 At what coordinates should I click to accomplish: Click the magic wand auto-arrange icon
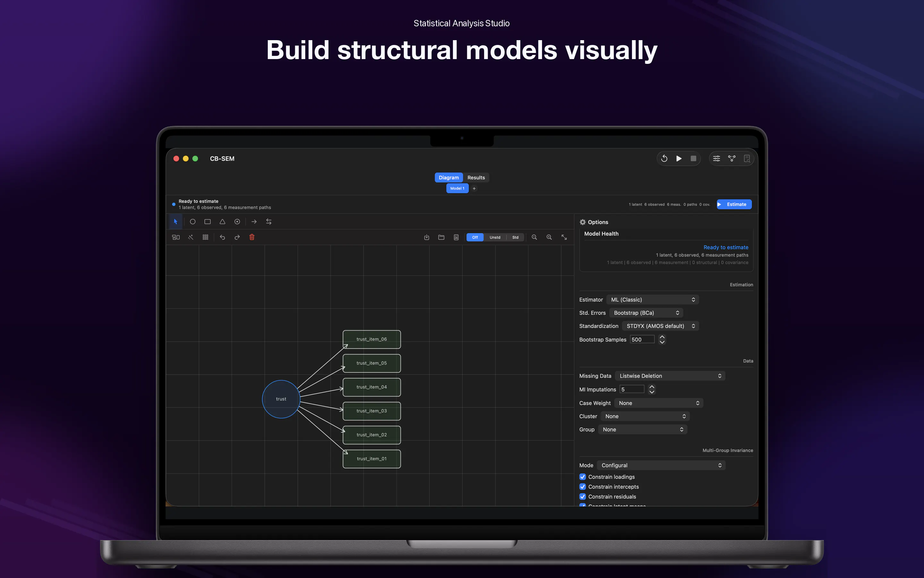tap(191, 237)
